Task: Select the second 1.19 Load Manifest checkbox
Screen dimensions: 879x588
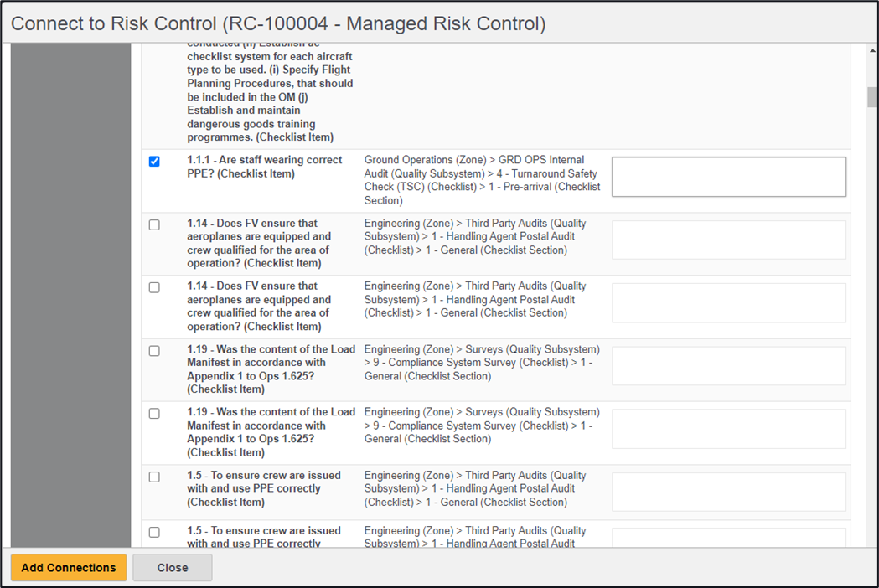Action: coord(154,413)
